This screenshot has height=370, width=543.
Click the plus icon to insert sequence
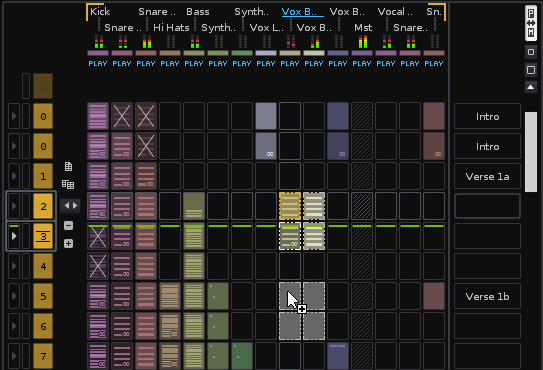coord(68,244)
